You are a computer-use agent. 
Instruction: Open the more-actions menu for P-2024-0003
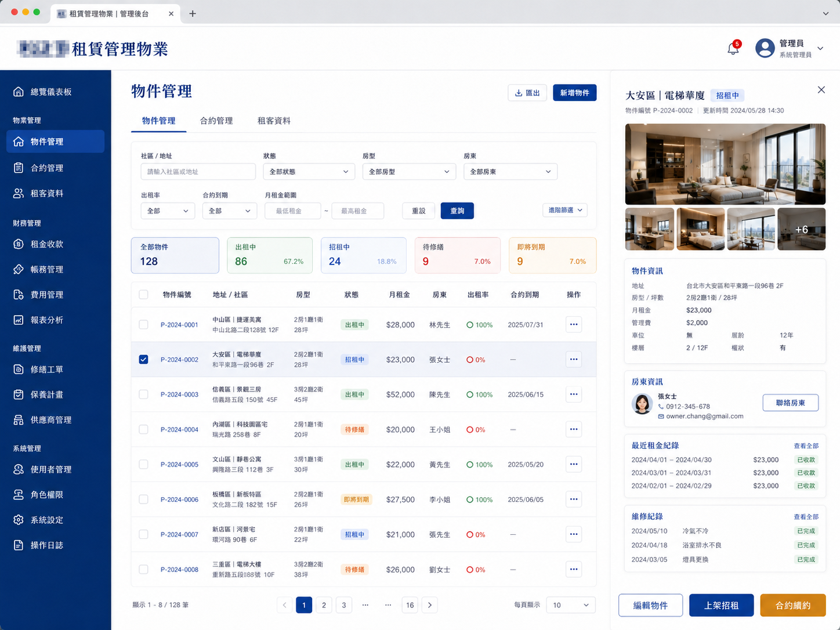click(574, 394)
